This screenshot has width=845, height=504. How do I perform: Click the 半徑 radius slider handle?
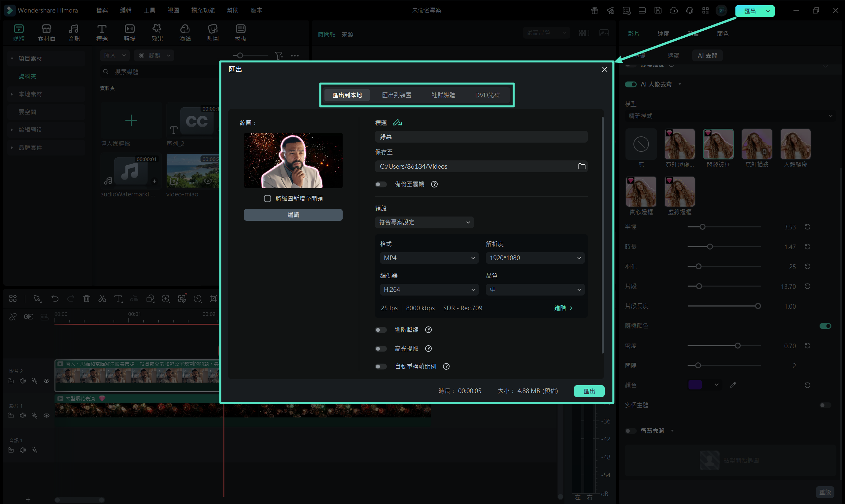[x=702, y=227]
